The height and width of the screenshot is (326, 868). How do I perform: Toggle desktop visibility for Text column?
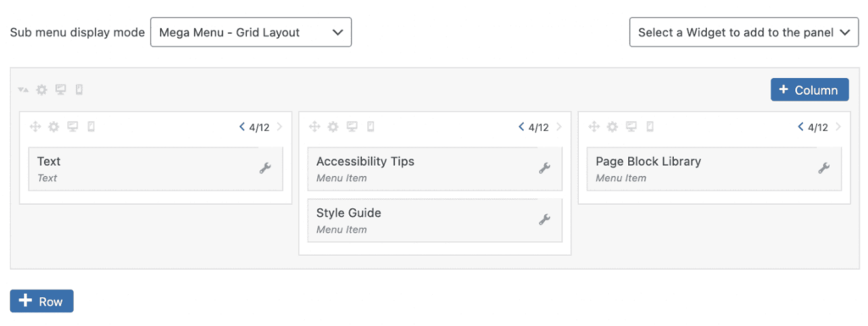tap(73, 127)
